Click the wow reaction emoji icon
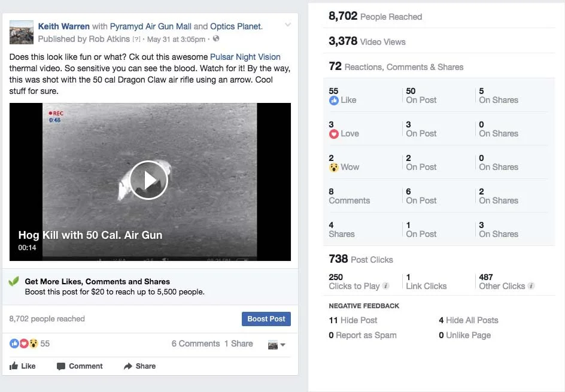Viewport: 565px width, 392px height. 34,344
